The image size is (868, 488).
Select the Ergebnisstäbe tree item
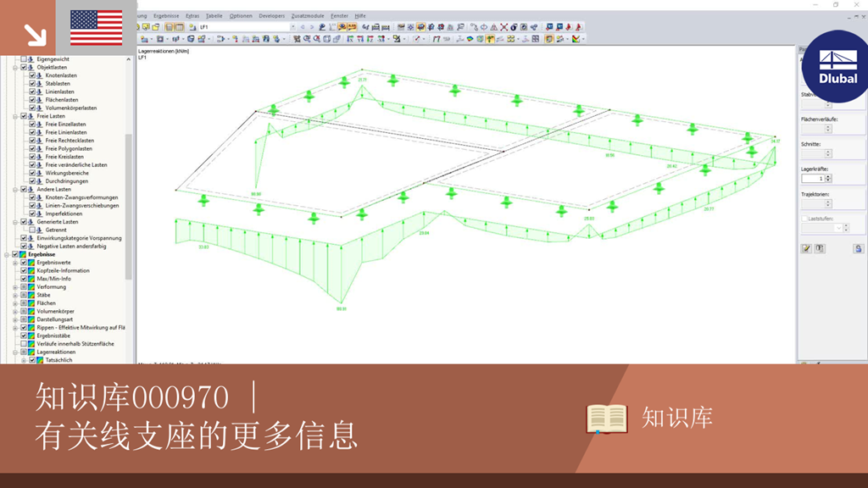pos(53,335)
